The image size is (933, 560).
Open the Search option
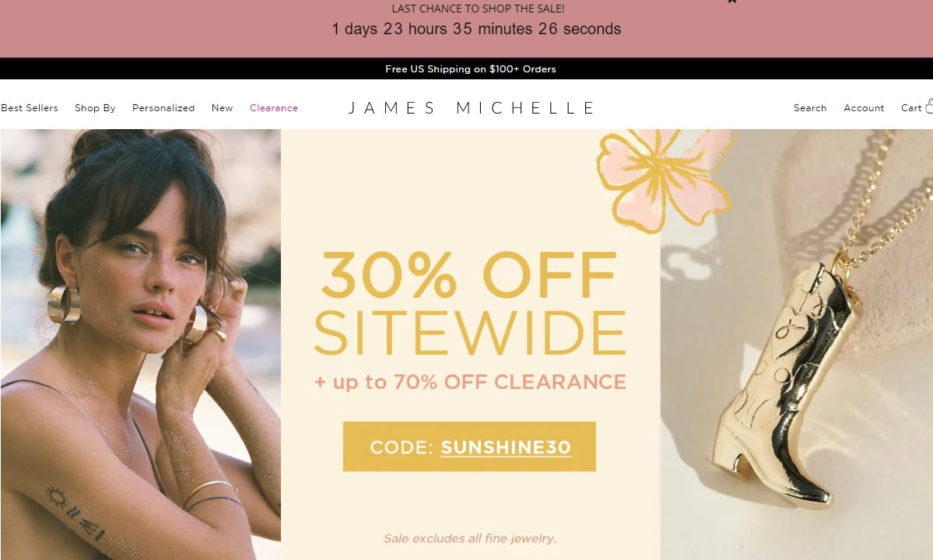tap(810, 108)
